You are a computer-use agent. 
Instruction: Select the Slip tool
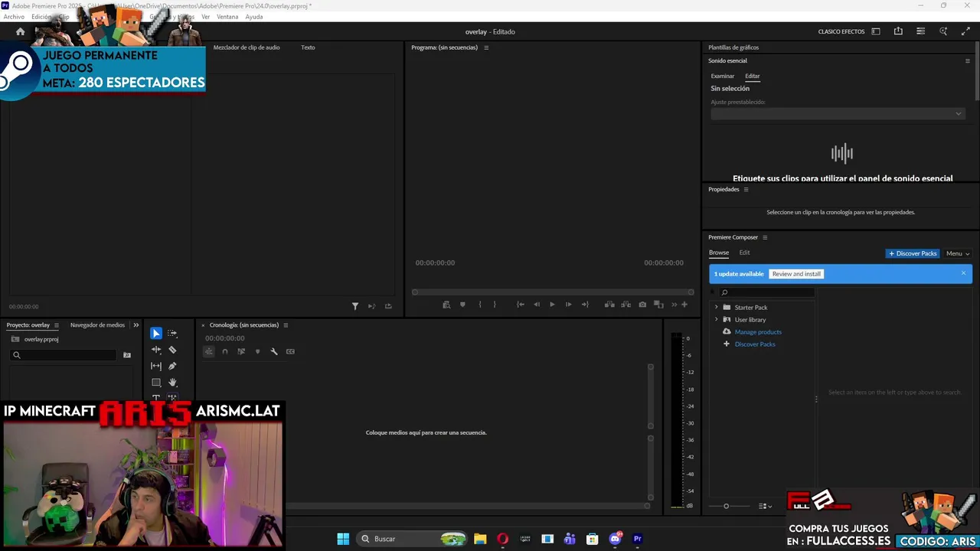[x=156, y=366]
